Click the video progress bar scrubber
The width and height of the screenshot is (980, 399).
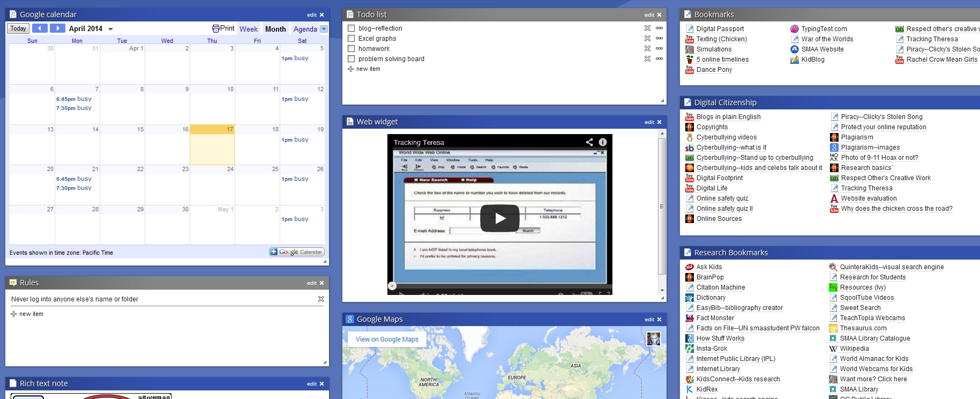[392, 286]
